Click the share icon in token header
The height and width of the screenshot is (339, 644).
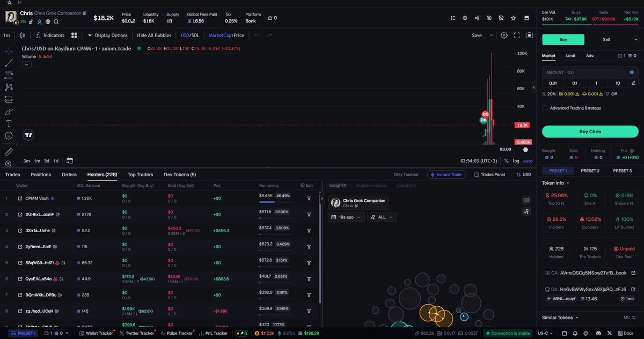(477, 18)
